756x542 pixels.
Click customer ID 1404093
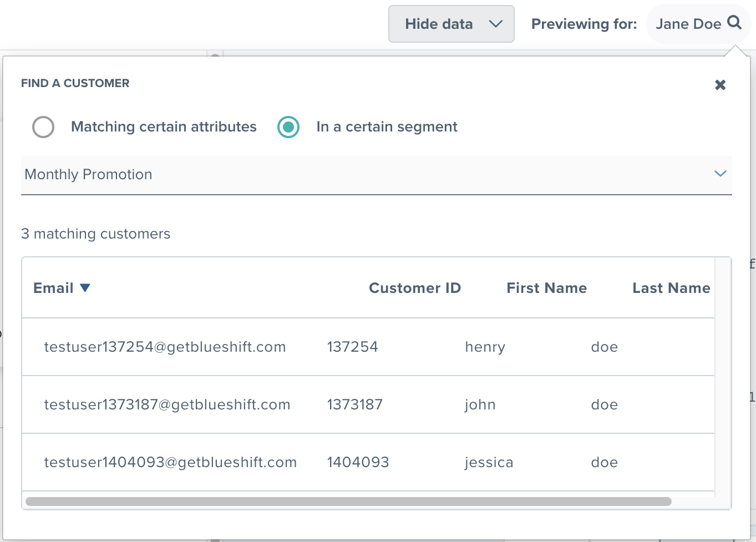[358, 463]
